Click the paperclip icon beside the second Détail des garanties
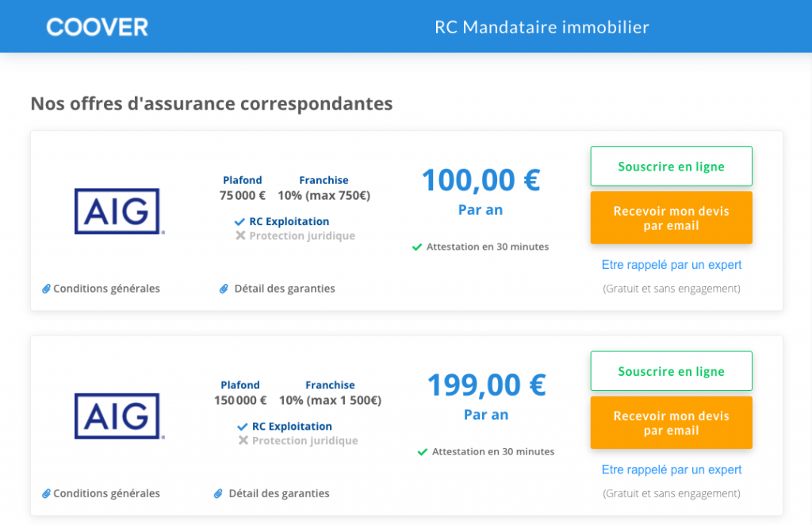Screen dimensions: 812x525 218,494
